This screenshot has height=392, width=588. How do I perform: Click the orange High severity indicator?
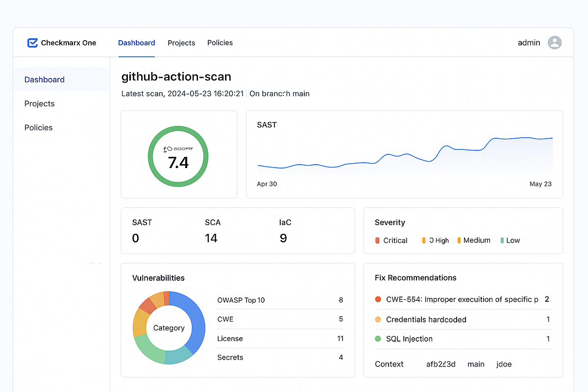click(x=424, y=240)
